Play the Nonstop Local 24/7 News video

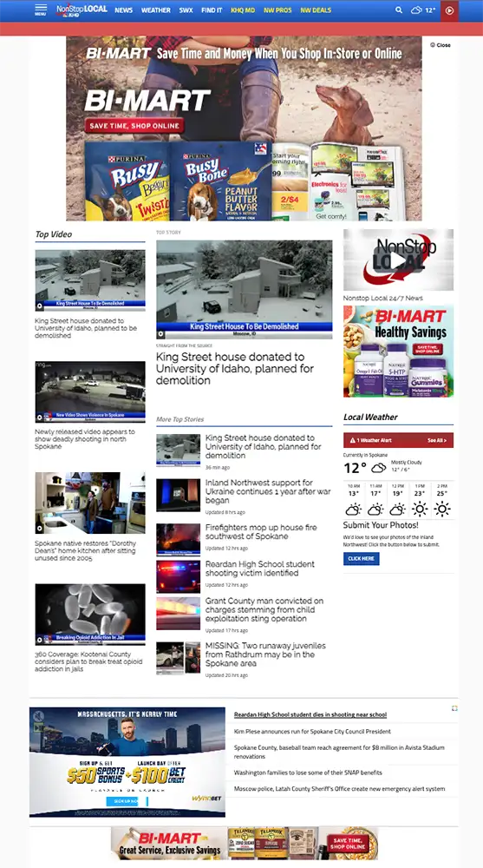(398, 260)
